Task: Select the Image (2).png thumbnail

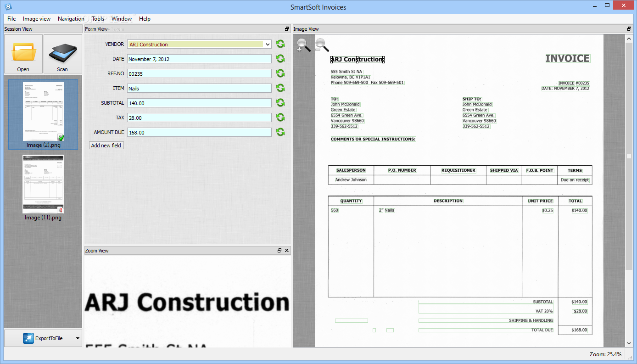Action: click(x=43, y=115)
